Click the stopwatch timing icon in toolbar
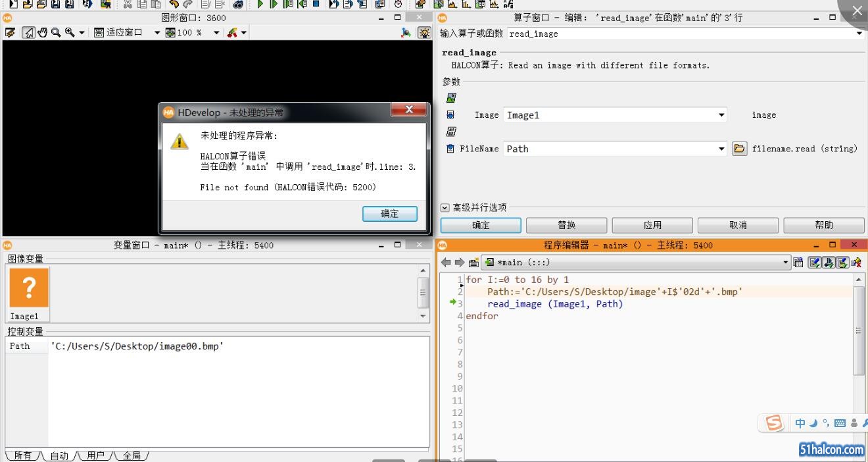Screen dimensions: 868x462 coord(398,4)
